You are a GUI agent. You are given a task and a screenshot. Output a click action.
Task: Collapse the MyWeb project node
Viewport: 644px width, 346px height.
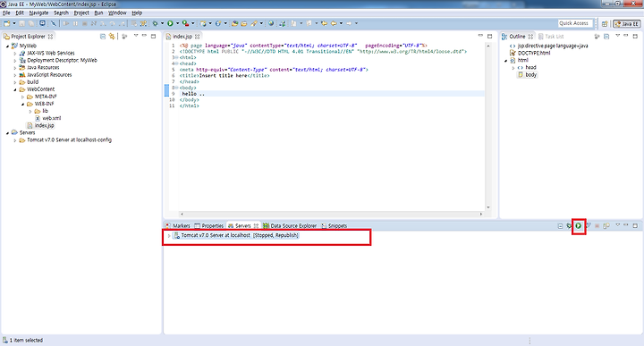pyautogui.click(x=8, y=46)
